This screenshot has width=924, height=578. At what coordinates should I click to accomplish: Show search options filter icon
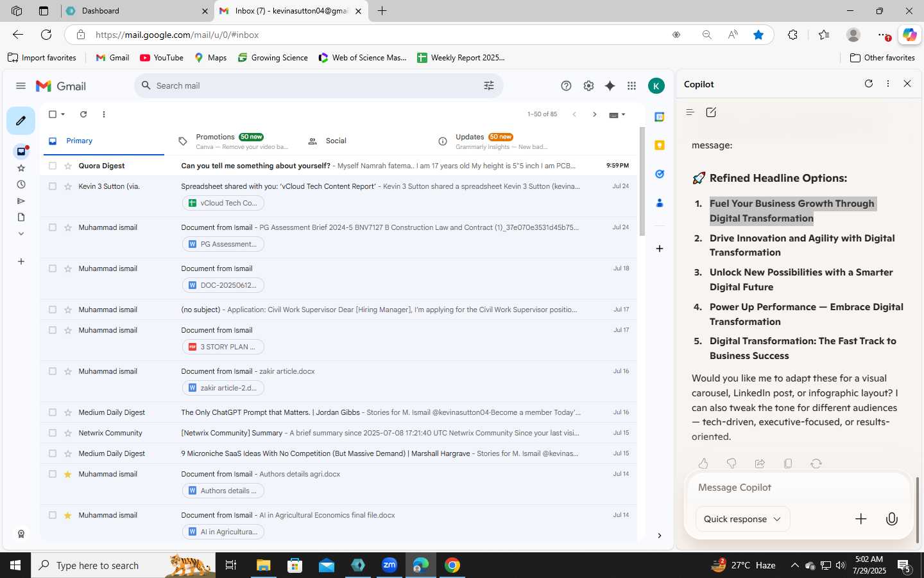pyautogui.click(x=489, y=85)
